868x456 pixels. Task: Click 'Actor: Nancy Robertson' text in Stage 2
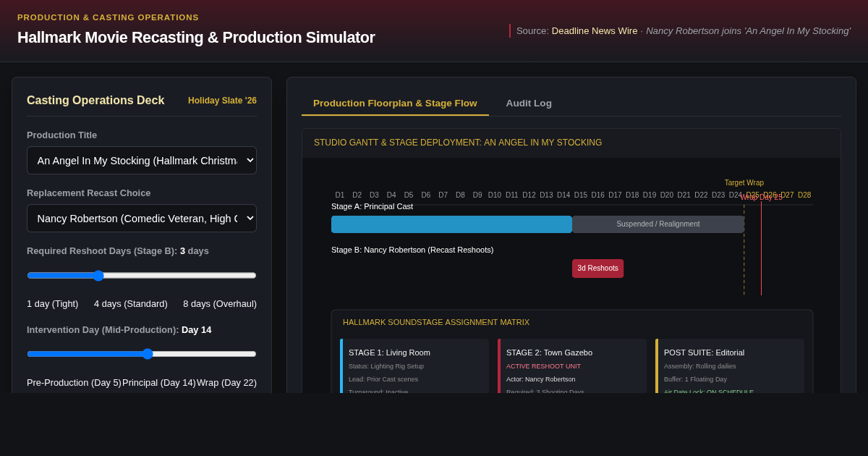coord(541,379)
